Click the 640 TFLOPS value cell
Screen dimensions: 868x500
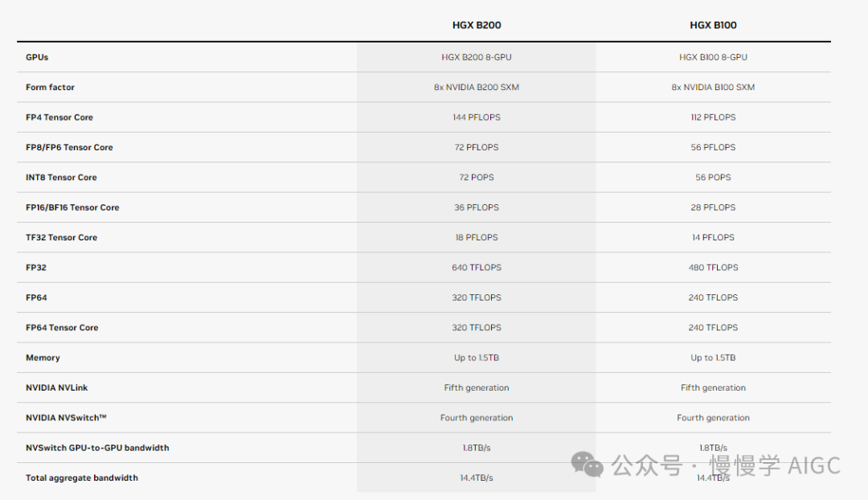pos(477,268)
